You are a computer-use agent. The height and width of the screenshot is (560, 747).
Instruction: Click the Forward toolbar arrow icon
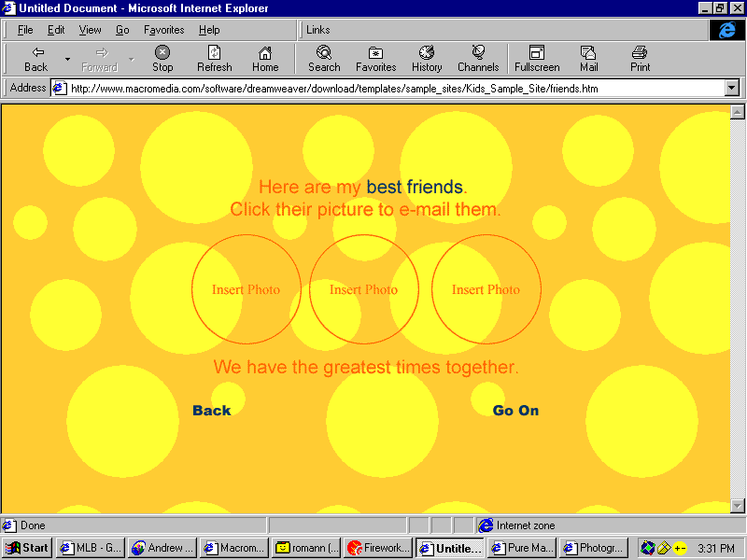pos(102,52)
